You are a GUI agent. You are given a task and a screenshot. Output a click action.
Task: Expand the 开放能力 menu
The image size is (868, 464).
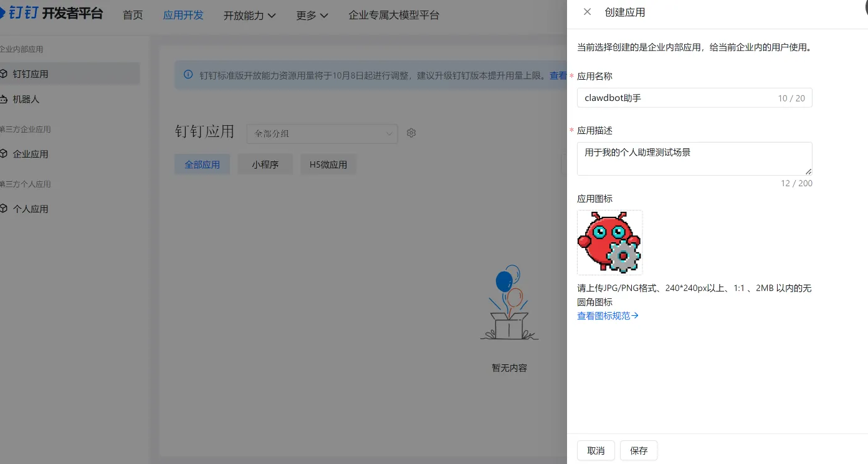(249, 15)
